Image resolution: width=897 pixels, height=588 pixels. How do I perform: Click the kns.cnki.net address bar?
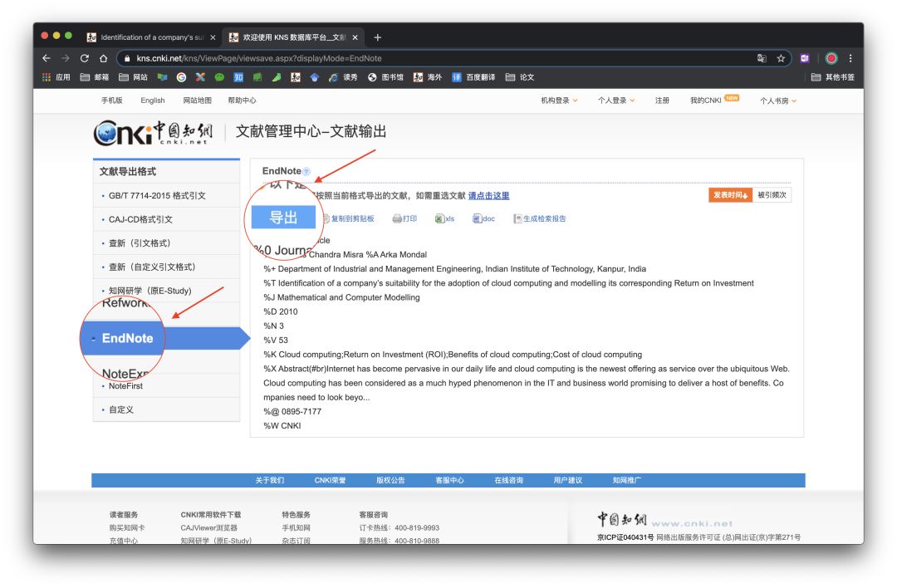pos(434,58)
